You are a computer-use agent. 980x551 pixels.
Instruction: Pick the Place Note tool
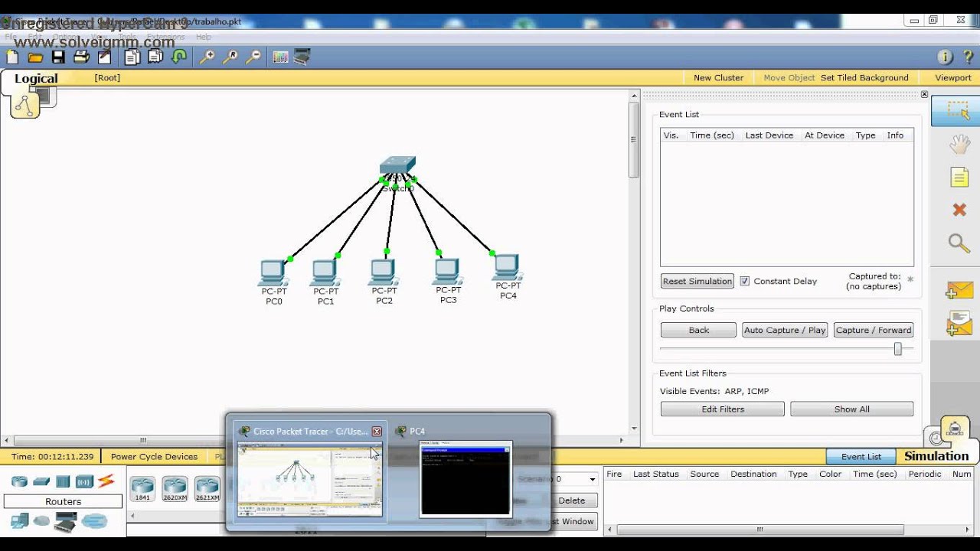coord(959,178)
